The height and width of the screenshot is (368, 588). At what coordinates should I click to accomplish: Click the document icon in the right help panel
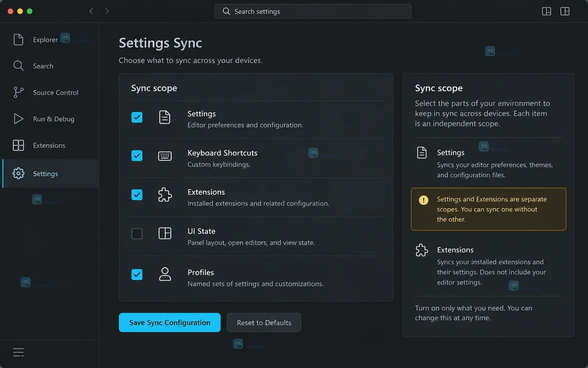(422, 152)
